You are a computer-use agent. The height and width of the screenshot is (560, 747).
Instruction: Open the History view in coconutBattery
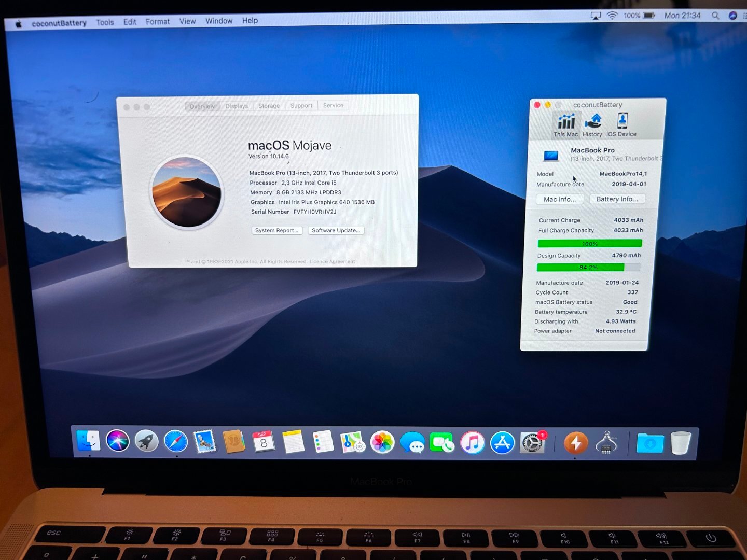pos(592,125)
